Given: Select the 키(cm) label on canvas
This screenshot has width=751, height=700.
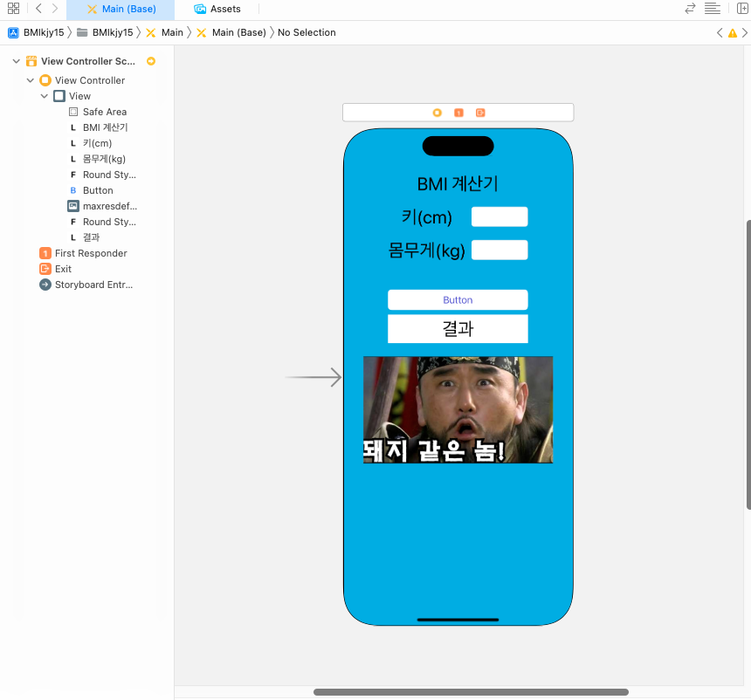Looking at the screenshot, I should pos(426,217).
